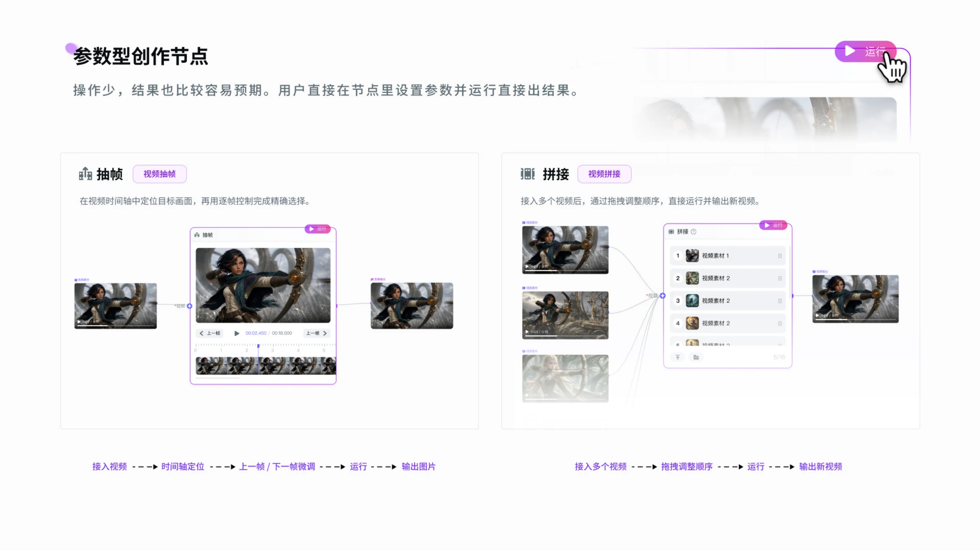Click the 拼接 section's large heading icon
980x551 pixels.
[528, 174]
